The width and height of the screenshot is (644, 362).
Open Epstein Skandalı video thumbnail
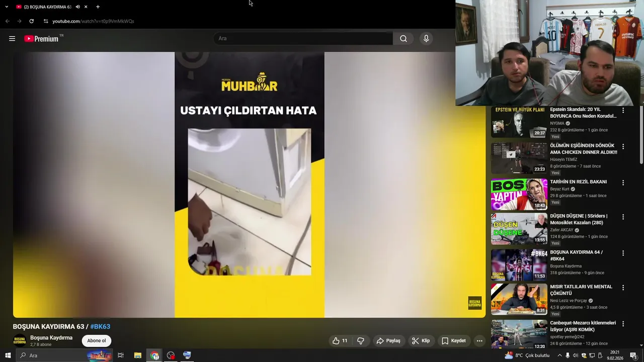(519, 122)
